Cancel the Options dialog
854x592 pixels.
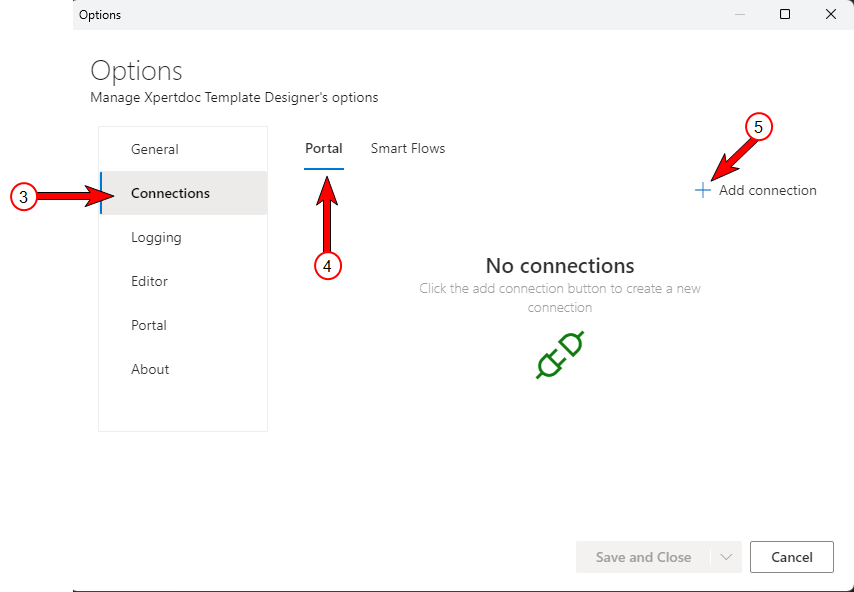[x=792, y=557]
